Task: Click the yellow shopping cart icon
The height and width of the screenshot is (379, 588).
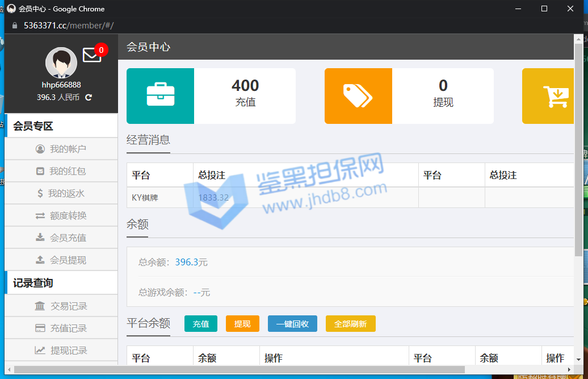Action: pos(555,96)
